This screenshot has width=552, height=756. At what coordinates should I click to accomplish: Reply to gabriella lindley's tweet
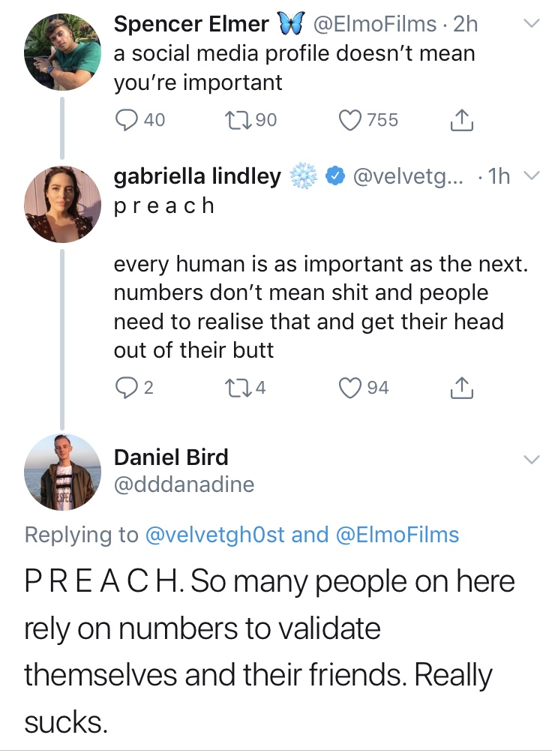tap(126, 388)
